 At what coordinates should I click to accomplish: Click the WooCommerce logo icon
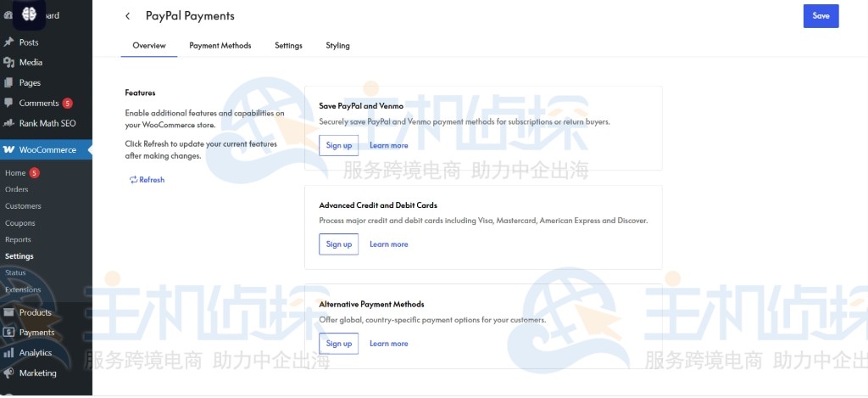[8, 149]
